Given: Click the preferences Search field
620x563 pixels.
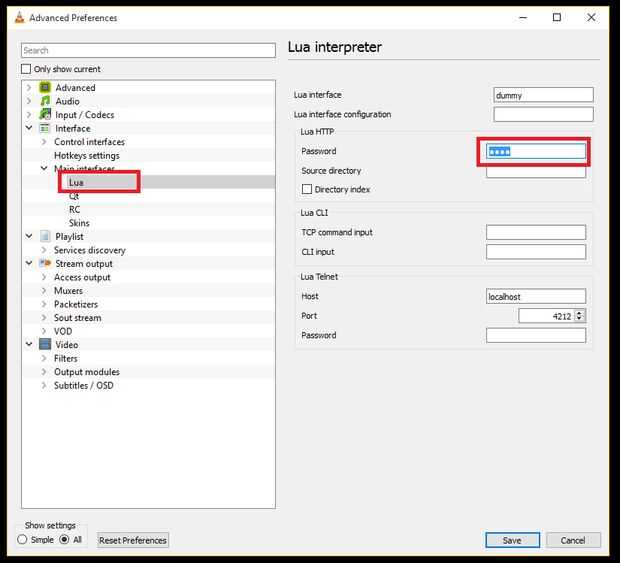Looking at the screenshot, I should (x=148, y=50).
